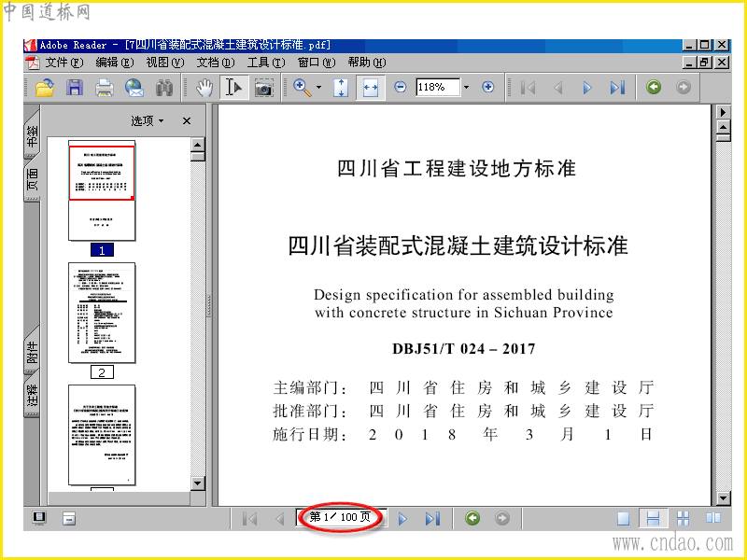Hide toolbars with the status bar icon

point(69,518)
